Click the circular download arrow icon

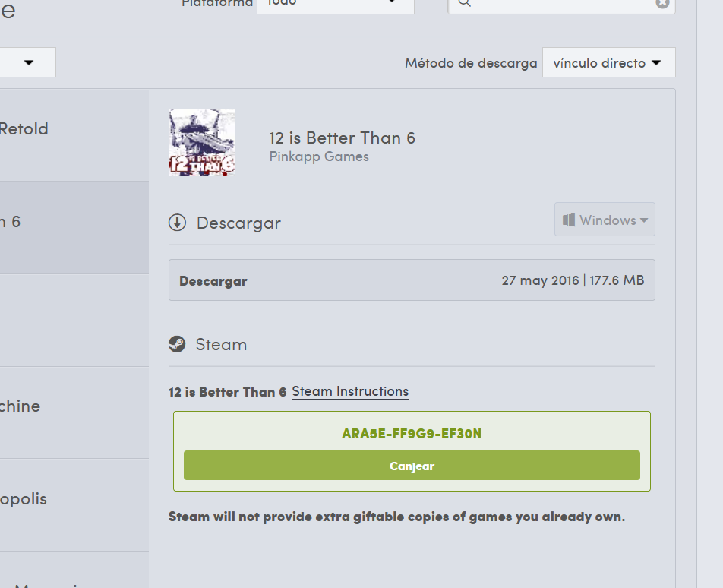(177, 223)
